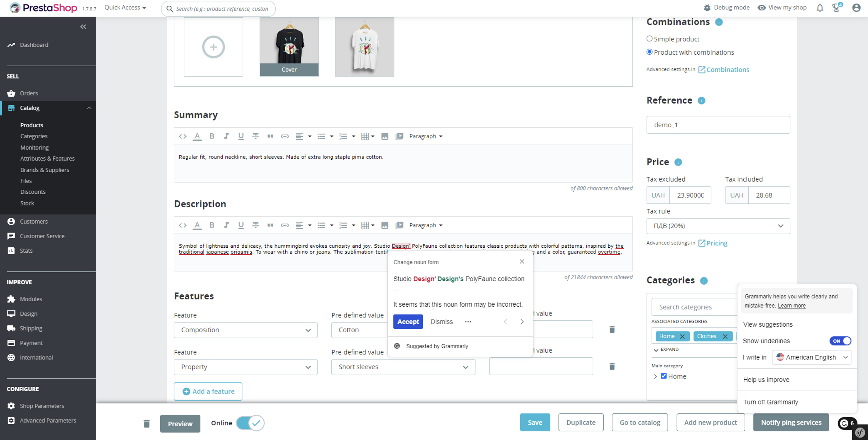Click Description editor insert media icon

(399, 225)
